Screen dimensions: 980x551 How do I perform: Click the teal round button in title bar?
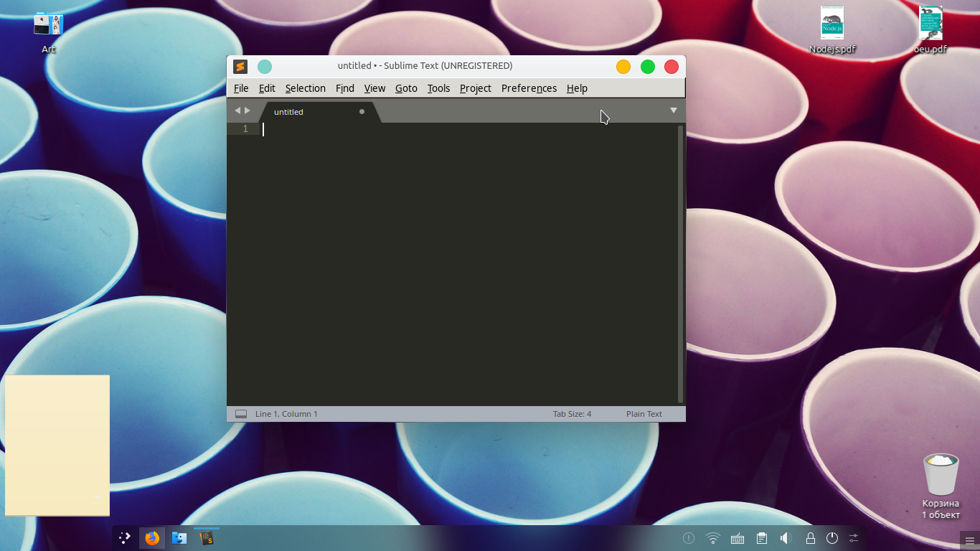[x=265, y=67]
